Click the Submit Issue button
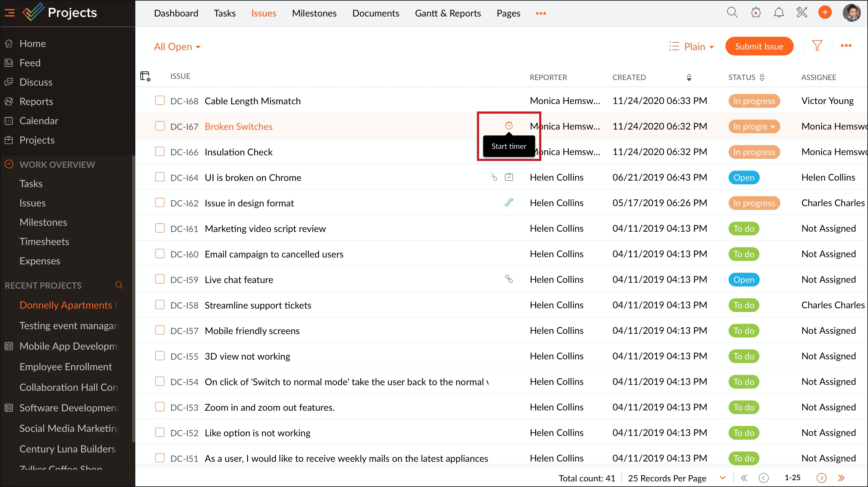Screen dimensions: 868x487 (759, 46)
